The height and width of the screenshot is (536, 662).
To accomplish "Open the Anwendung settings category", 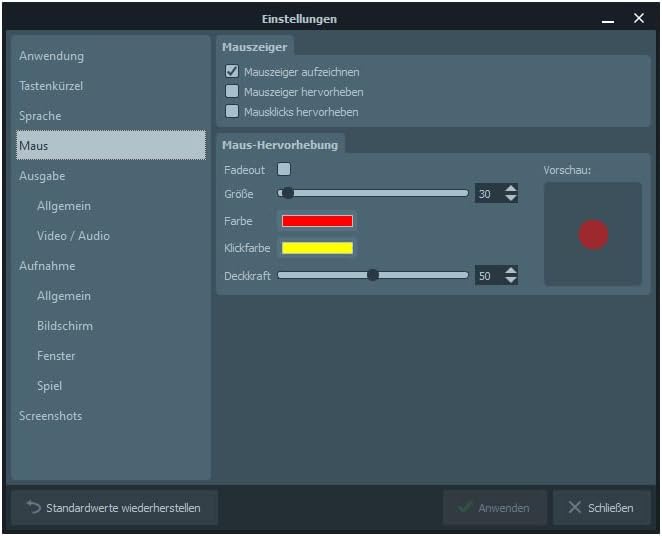I will click(x=111, y=56).
